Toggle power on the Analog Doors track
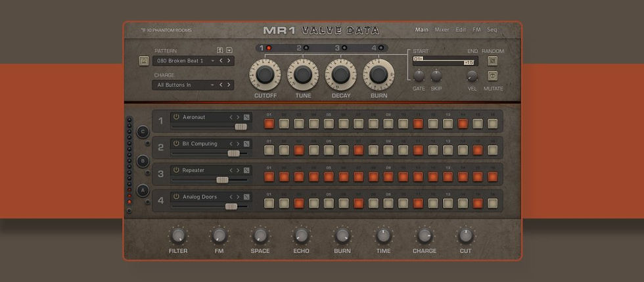Image resolution: width=644 pixels, height=282 pixels. [x=176, y=197]
